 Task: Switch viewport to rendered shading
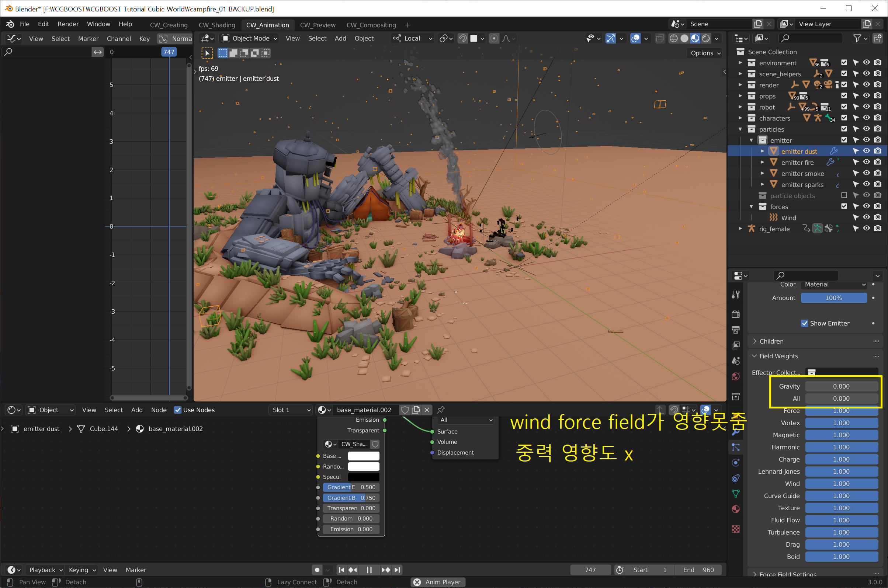click(x=706, y=38)
